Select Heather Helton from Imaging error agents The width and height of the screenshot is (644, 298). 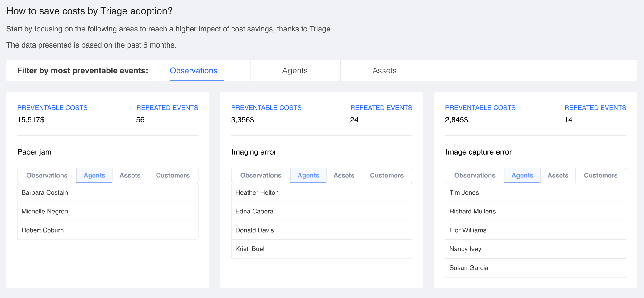click(257, 193)
